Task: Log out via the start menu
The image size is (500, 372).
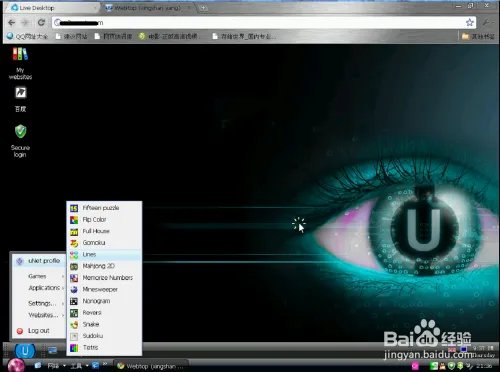Action: pyautogui.click(x=39, y=331)
